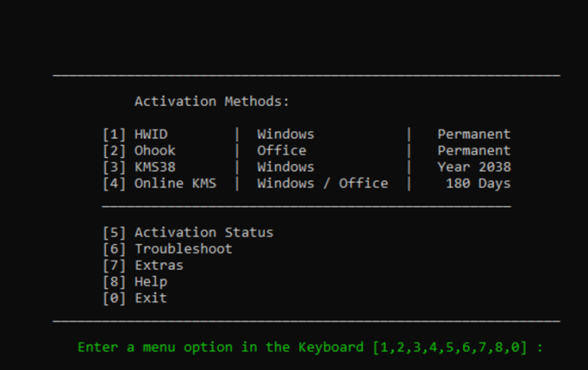Click the bracketed key list [1,2,3,4,5,6,7,8,0]
The image size is (588, 370).
[x=449, y=347]
